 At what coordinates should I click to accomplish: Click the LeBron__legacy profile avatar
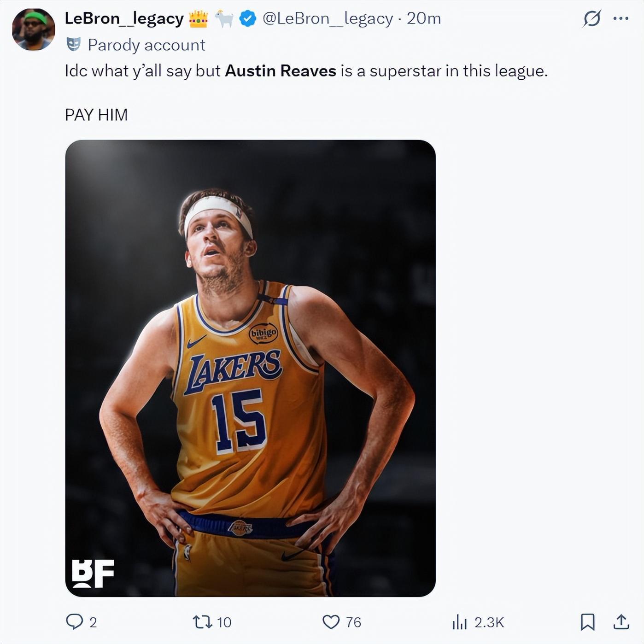point(33,29)
